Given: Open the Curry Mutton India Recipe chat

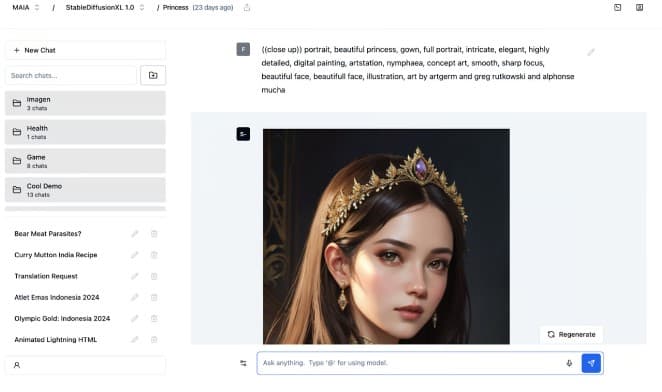Looking at the screenshot, I should pyautogui.click(x=56, y=255).
